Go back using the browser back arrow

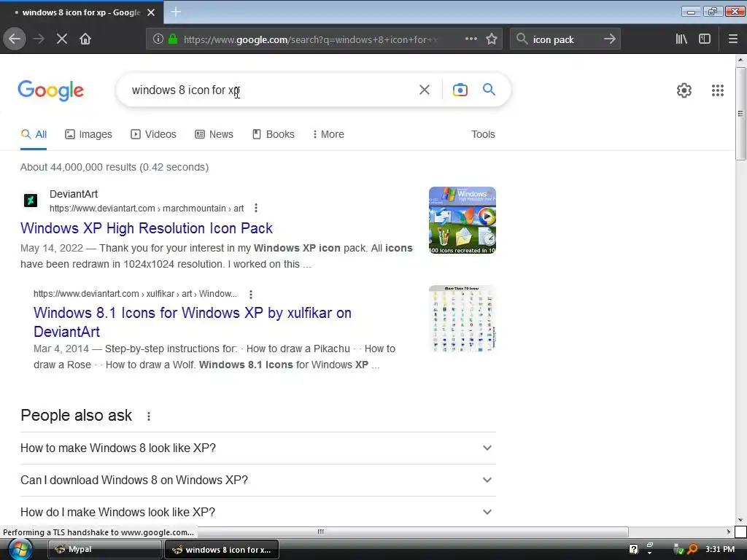tap(15, 39)
